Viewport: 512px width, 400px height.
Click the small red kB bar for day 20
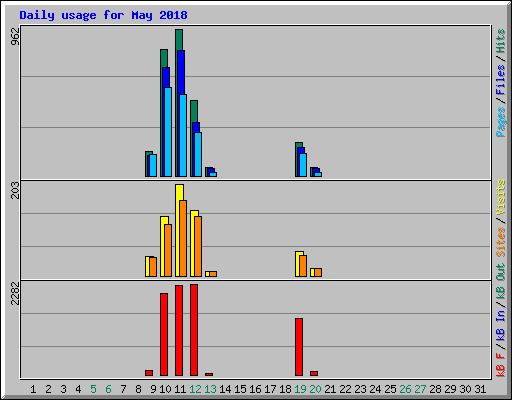(x=314, y=373)
